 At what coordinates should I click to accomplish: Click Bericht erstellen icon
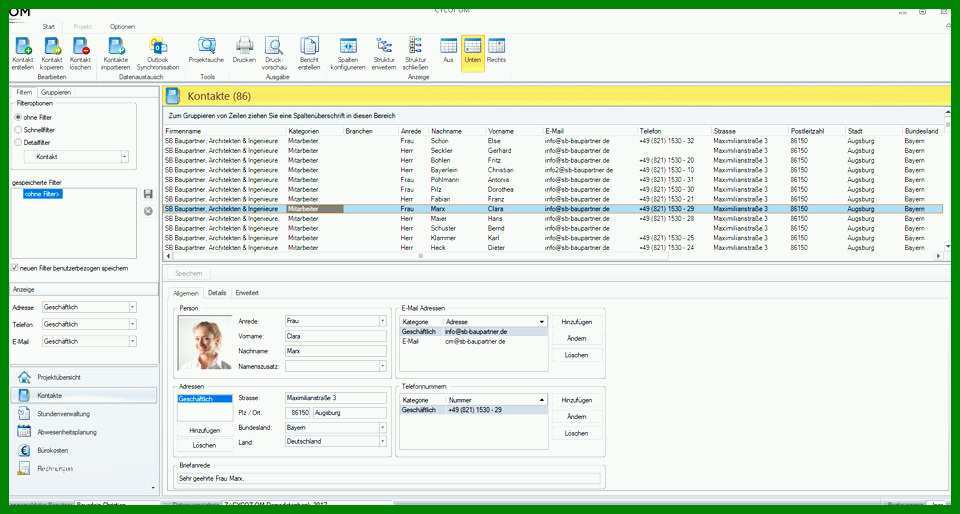click(309, 47)
